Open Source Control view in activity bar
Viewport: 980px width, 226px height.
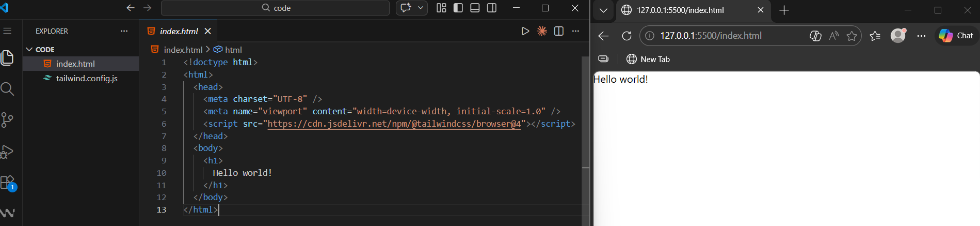[7, 120]
